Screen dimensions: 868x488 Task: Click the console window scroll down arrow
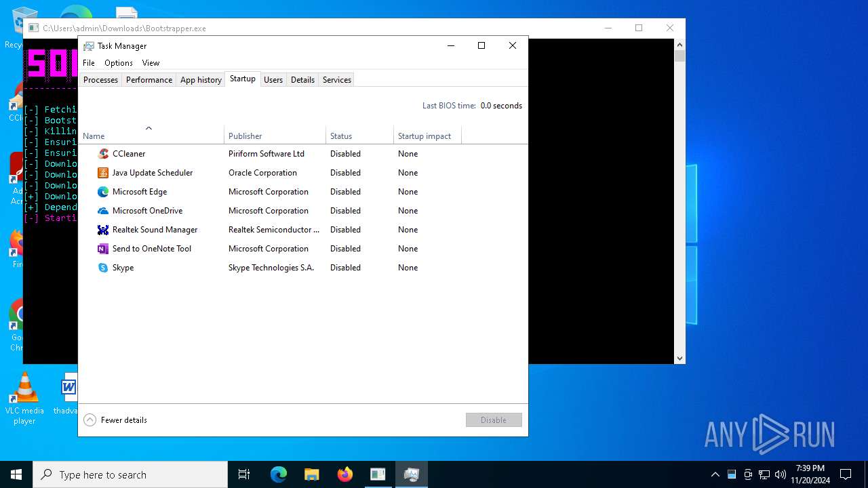click(x=679, y=358)
